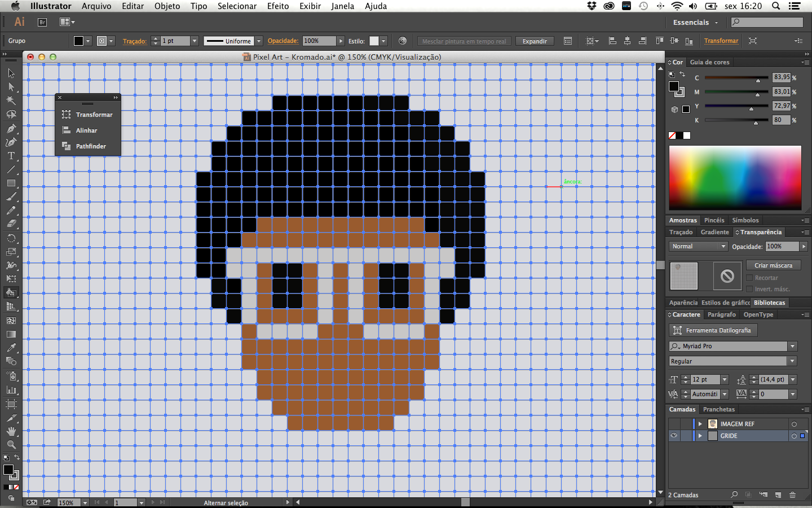812x508 pixels.
Task: Open the Objeto menu
Action: (167, 6)
